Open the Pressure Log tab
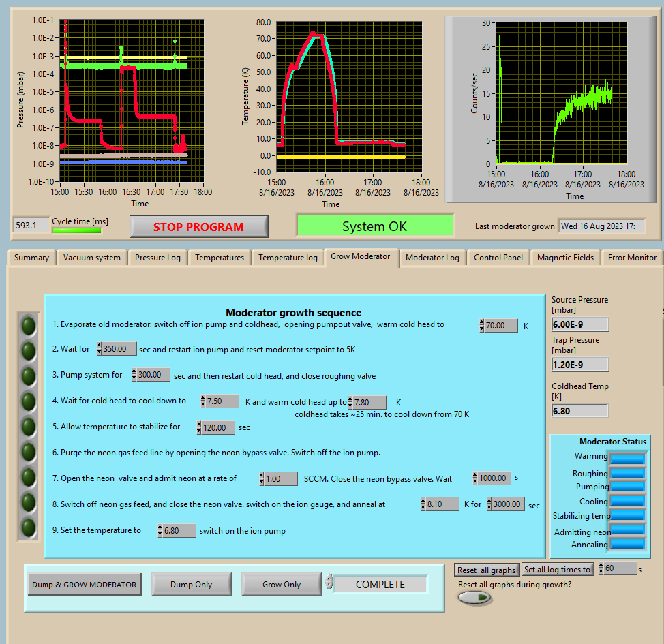The height and width of the screenshot is (644, 664). pos(157,258)
